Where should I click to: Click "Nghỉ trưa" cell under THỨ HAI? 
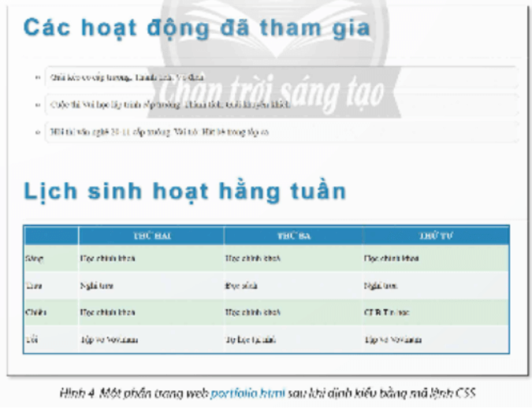96,285
